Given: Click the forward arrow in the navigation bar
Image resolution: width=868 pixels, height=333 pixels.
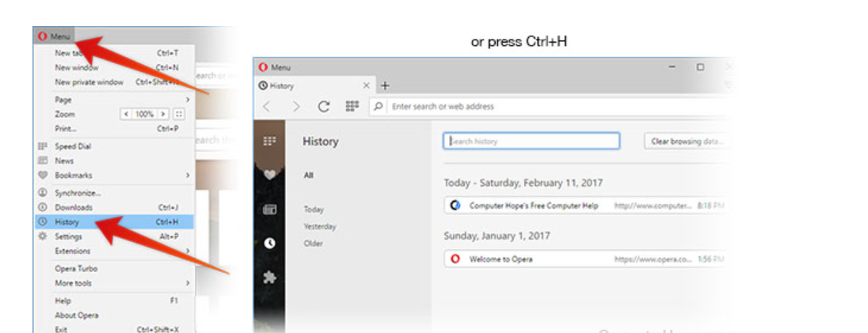Looking at the screenshot, I should (x=295, y=107).
